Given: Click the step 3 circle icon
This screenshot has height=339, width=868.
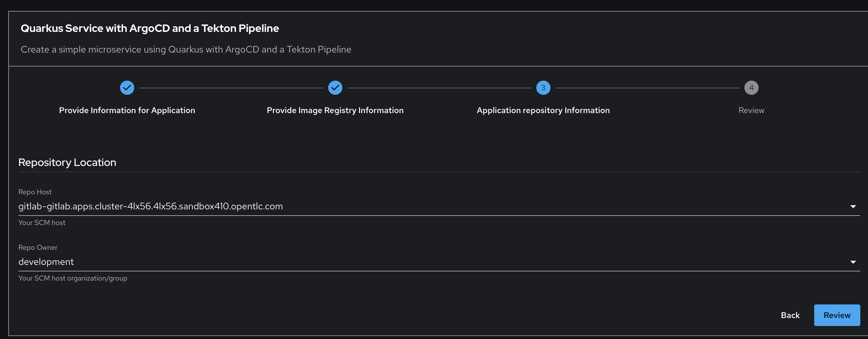Looking at the screenshot, I should (x=543, y=88).
